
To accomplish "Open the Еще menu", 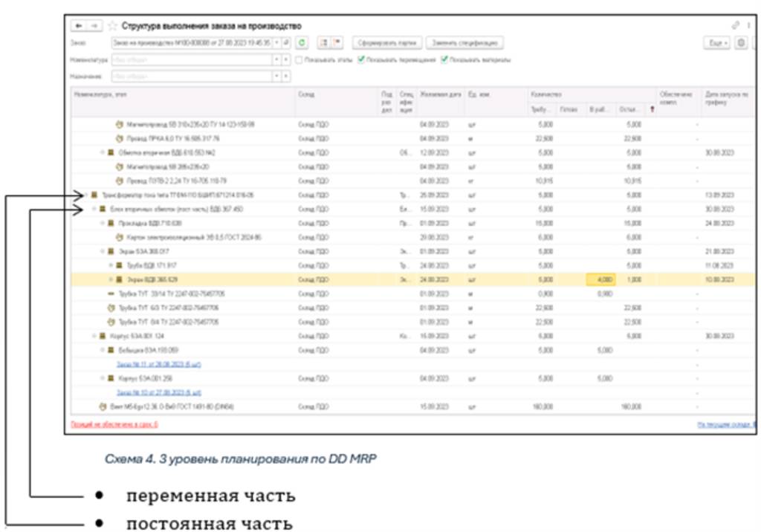I will pos(716,44).
